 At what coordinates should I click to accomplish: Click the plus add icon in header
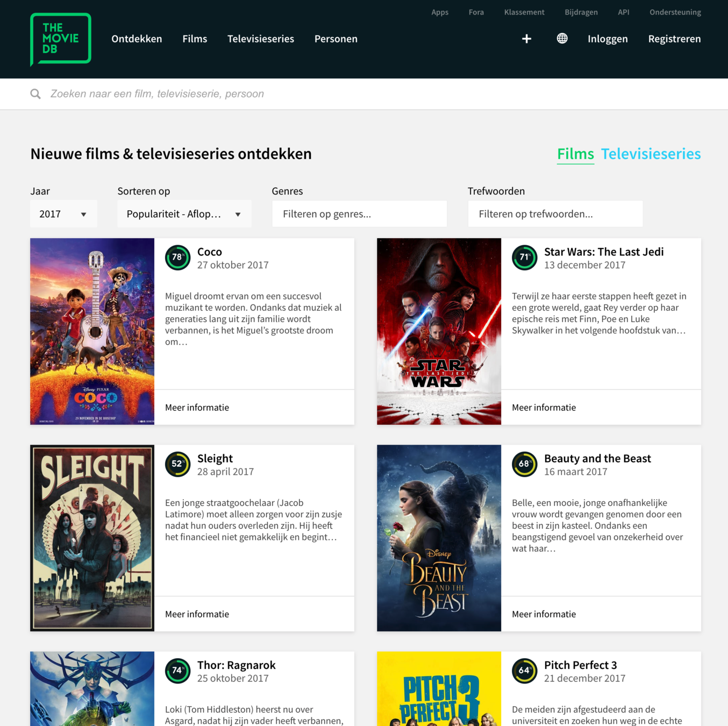click(526, 39)
